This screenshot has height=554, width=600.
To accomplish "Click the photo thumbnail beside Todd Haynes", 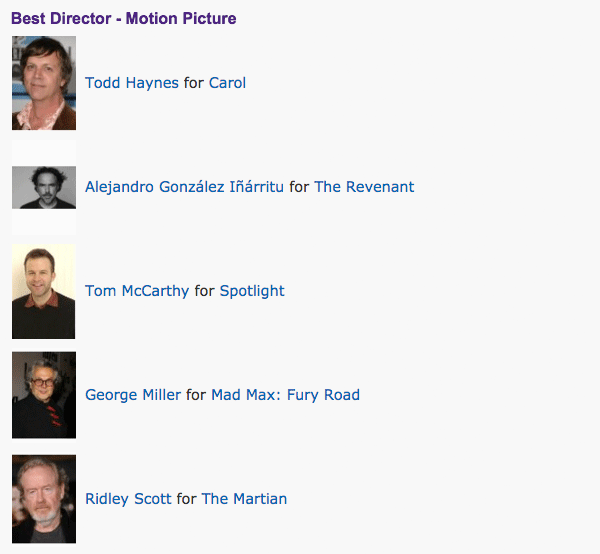I will coord(44,83).
